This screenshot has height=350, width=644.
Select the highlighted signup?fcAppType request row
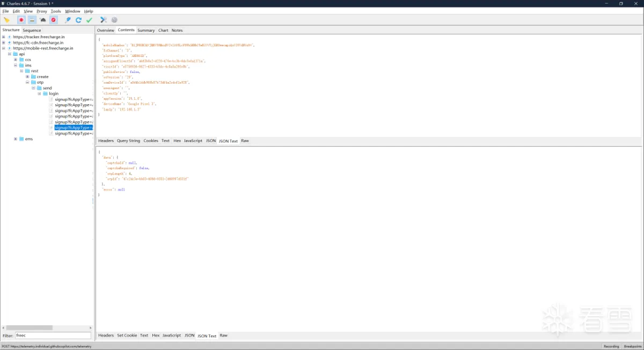[74, 128]
